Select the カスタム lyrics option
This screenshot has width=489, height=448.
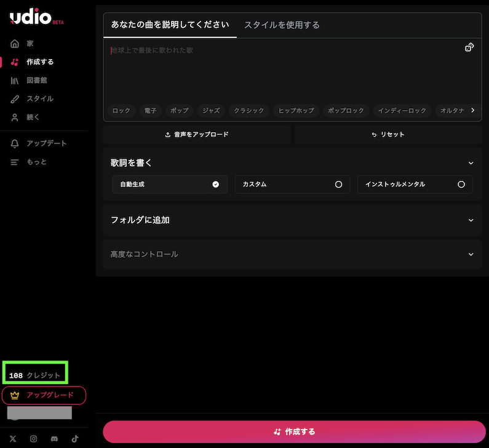pos(292,184)
